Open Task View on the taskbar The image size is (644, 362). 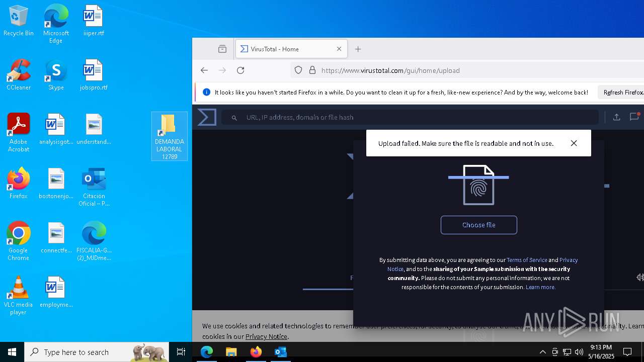pyautogui.click(x=181, y=352)
